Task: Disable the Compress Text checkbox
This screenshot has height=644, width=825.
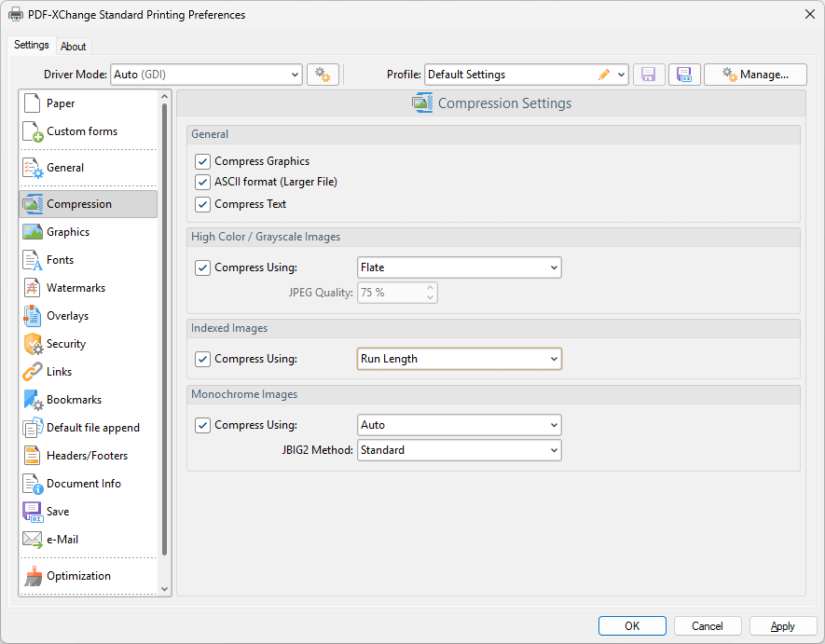Action: (x=202, y=204)
